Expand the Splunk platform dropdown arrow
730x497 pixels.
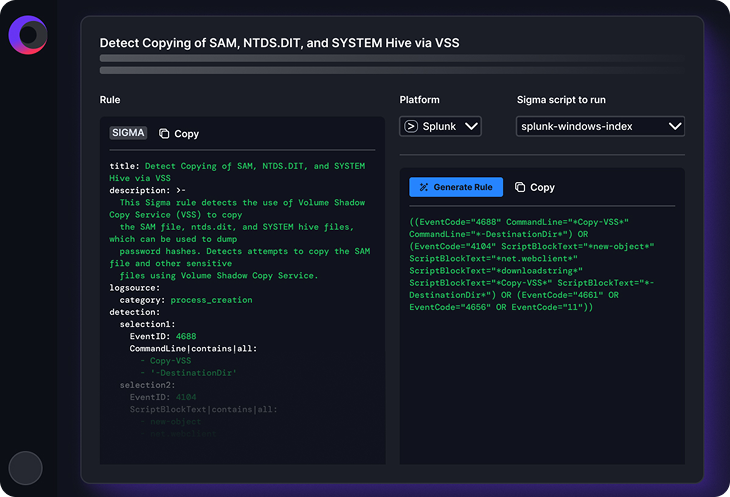click(471, 127)
